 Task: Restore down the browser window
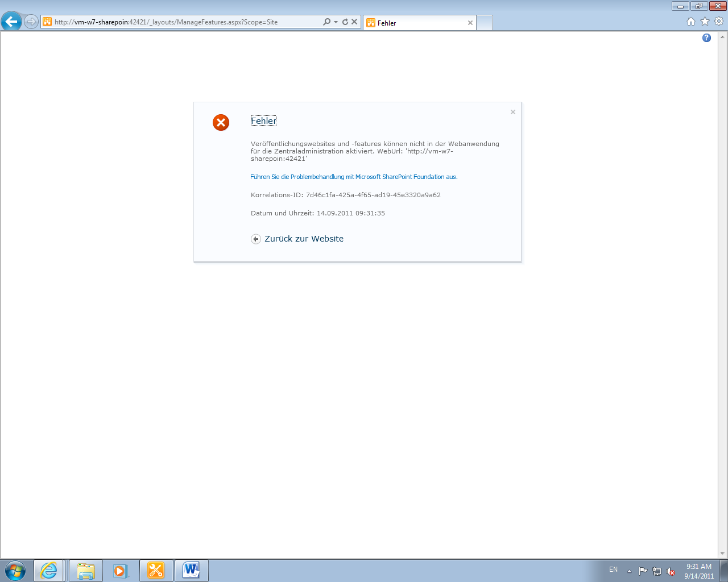[698, 6]
